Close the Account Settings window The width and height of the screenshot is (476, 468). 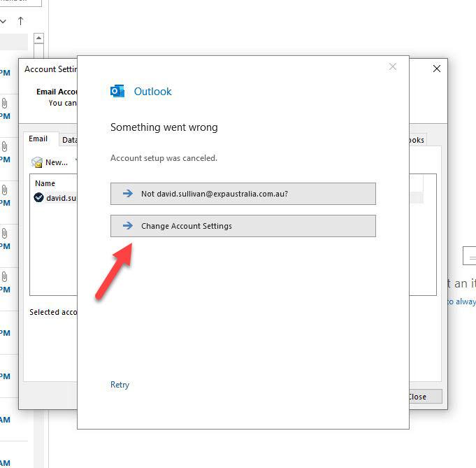(x=437, y=69)
